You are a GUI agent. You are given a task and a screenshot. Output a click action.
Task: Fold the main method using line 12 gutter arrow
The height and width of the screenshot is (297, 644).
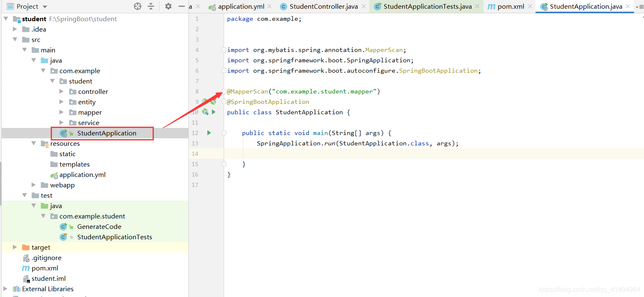(224, 133)
